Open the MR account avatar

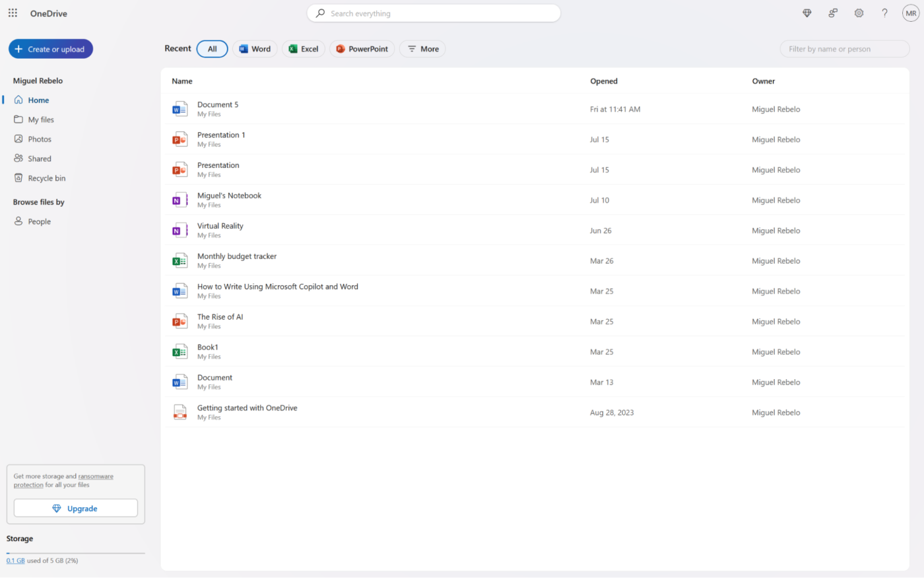pos(911,13)
